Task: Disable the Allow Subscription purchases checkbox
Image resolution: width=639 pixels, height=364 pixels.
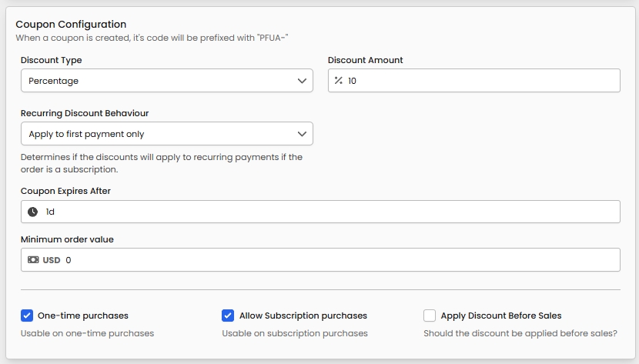Action: point(228,316)
